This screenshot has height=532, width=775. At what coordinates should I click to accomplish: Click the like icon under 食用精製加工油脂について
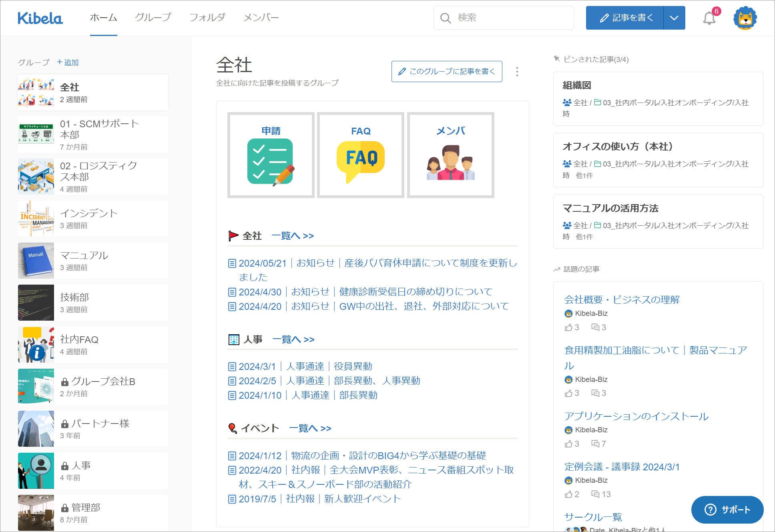(x=568, y=393)
